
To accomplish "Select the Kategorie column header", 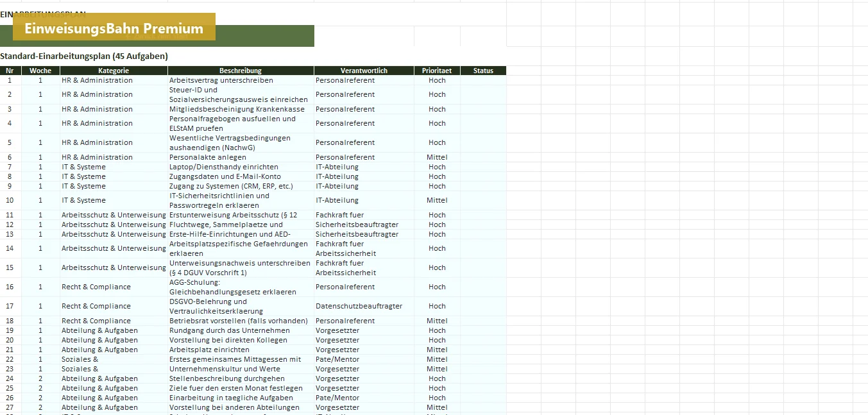I will (114, 71).
